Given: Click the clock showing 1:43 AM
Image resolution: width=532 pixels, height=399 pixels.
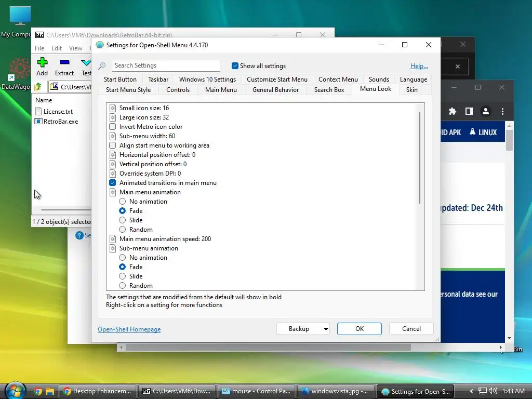Looking at the screenshot, I should tap(513, 391).
